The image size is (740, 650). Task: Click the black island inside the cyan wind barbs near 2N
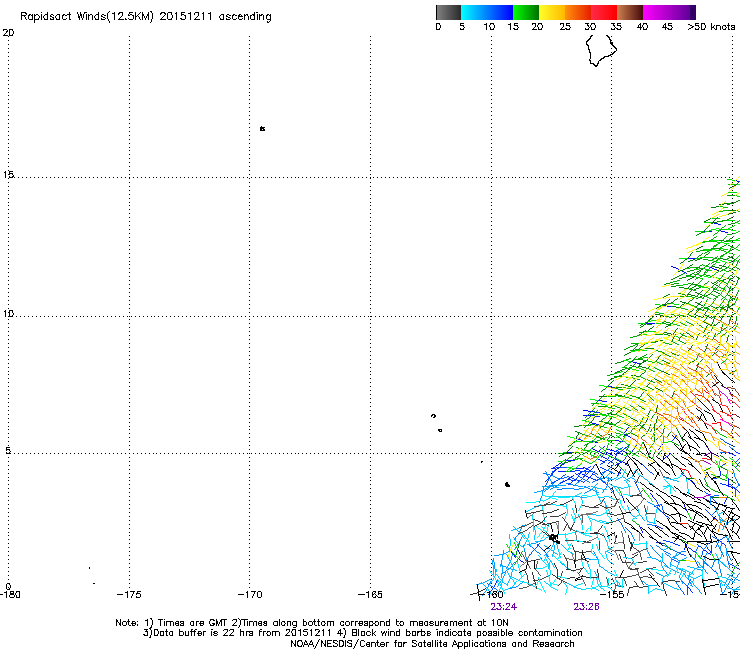(555, 539)
